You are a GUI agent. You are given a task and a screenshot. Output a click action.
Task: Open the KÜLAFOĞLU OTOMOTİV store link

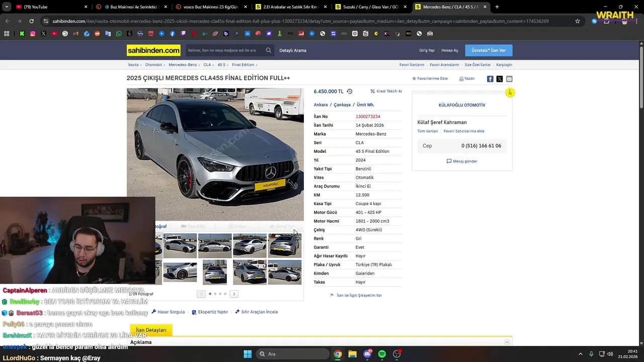(462, 105)
